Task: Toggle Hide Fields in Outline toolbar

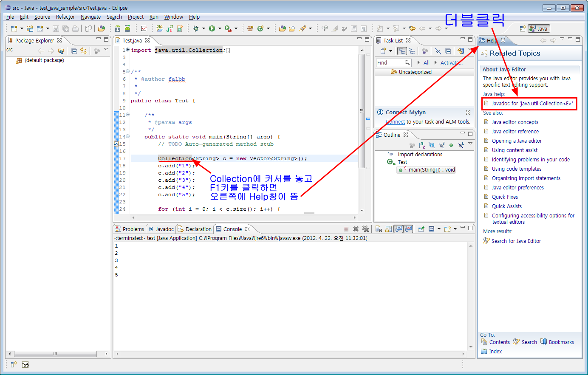Action: pos(432,145)
